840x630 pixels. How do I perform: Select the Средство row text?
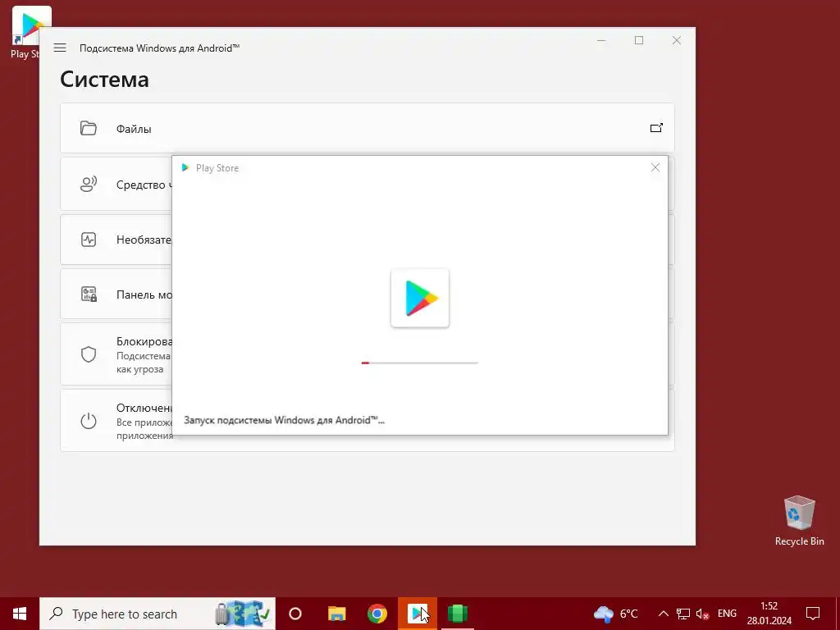pos(144,185)
